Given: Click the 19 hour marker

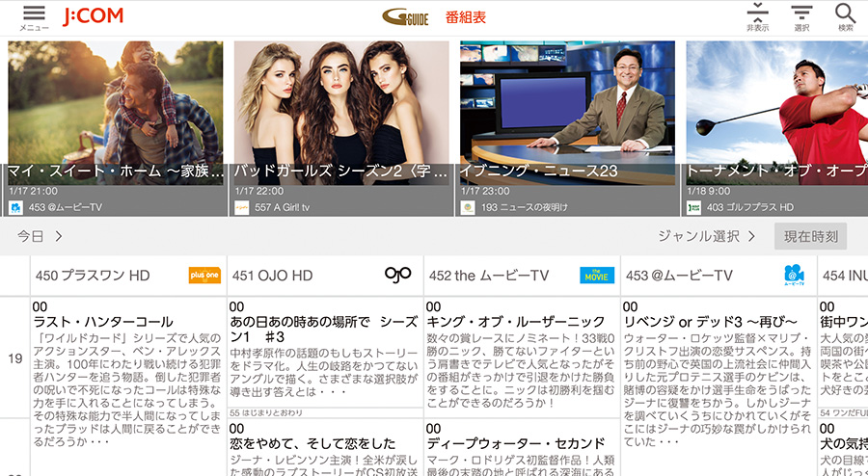Looking at the screenshot, I should (x=14, y=358).
